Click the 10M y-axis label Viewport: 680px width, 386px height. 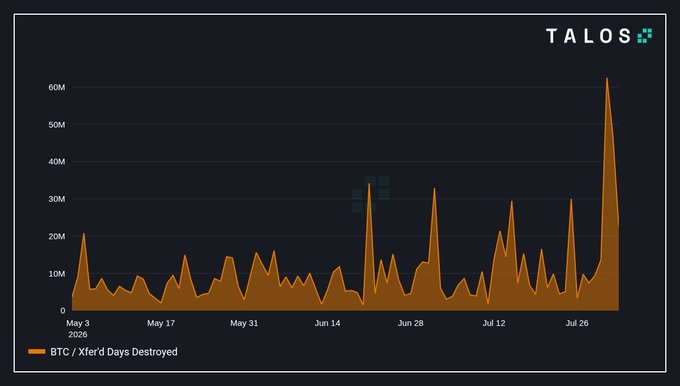[x=57, y=274]
